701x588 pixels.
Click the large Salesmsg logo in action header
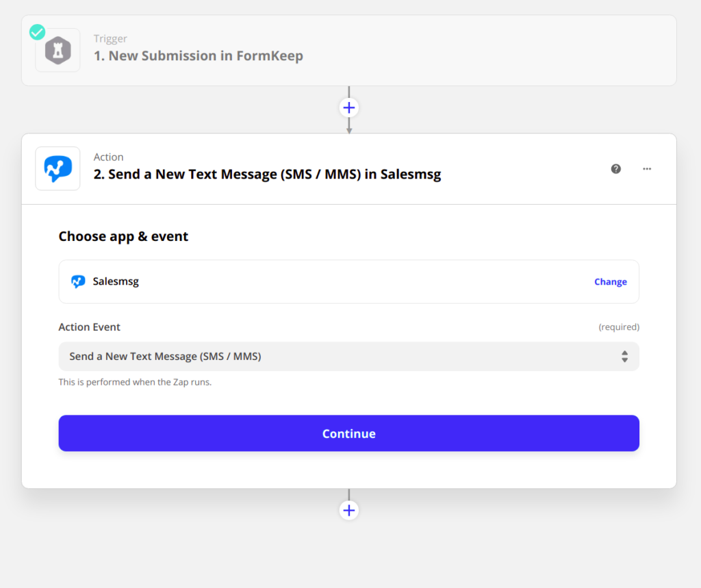[58, 168]
